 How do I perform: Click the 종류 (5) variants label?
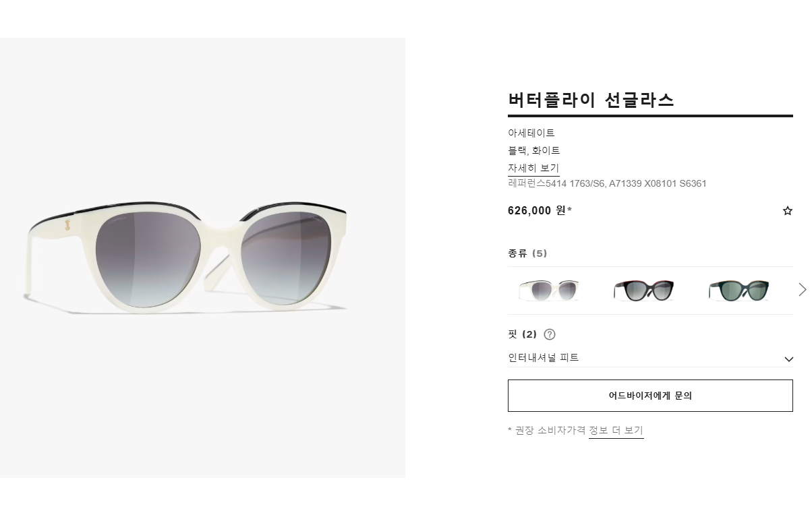pyautogui.click(x=527, y=253)
